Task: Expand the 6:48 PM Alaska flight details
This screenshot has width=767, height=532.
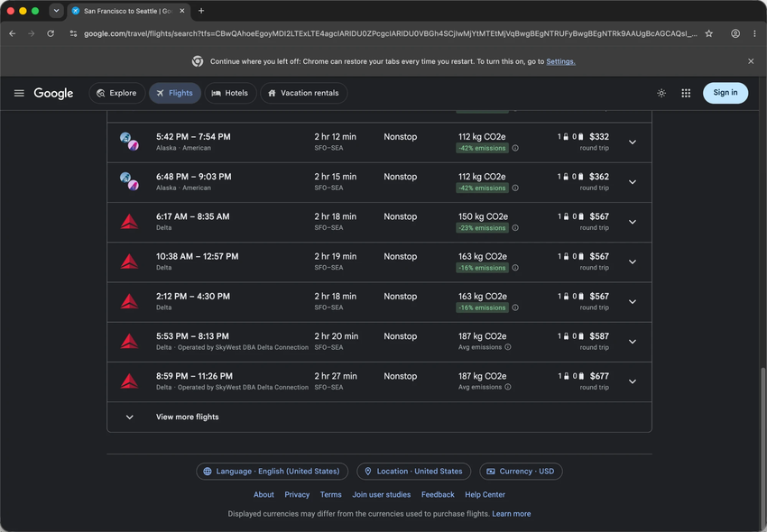Action: [x=632, y=182]
